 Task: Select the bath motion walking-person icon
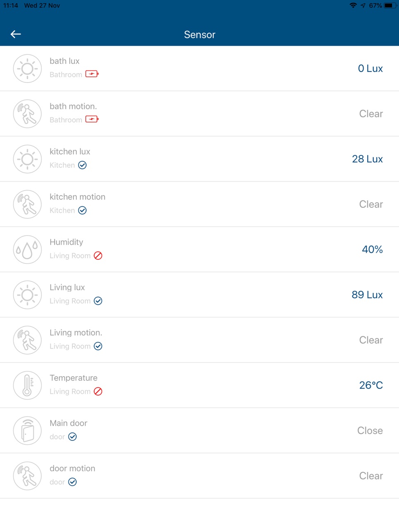tap(27, 114)
